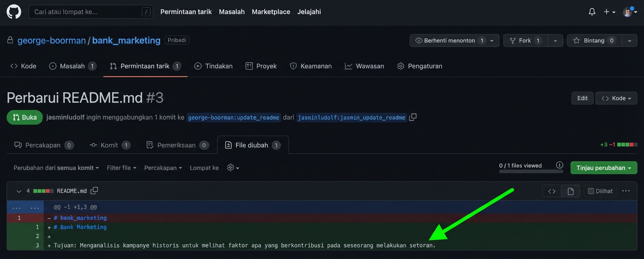Expand the Fork options dropdown arrow

[555, 41]
